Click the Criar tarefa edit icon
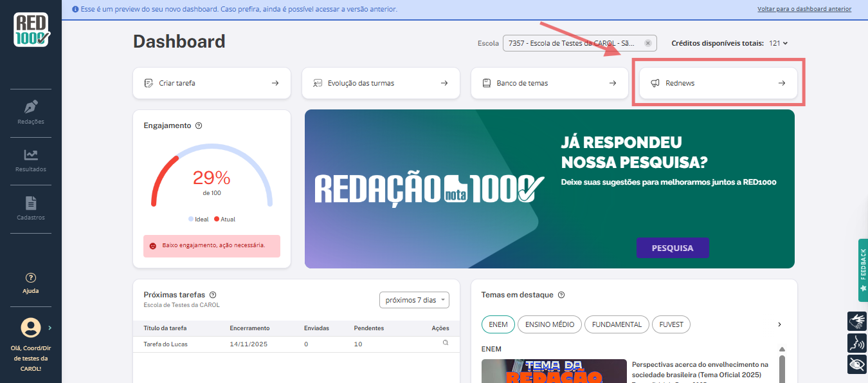This screenshot has height=383, width=868. point(149,83)
